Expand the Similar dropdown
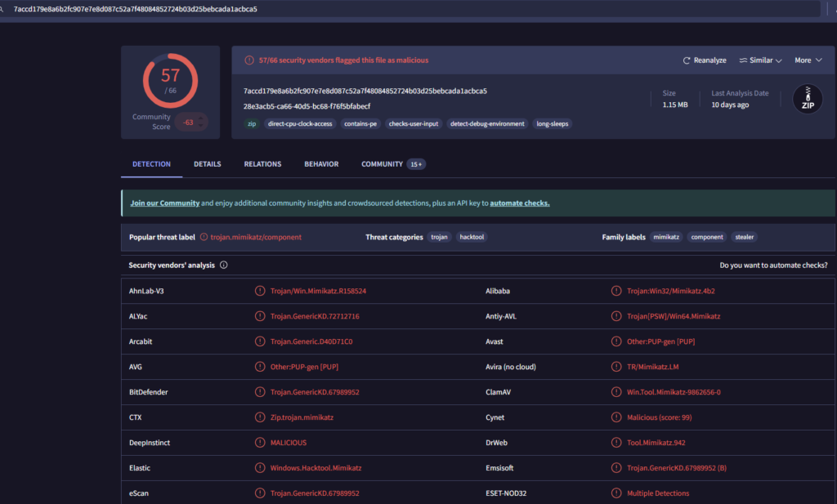The height and width of the screenshot is (504, 837). (x=761, y=60)
